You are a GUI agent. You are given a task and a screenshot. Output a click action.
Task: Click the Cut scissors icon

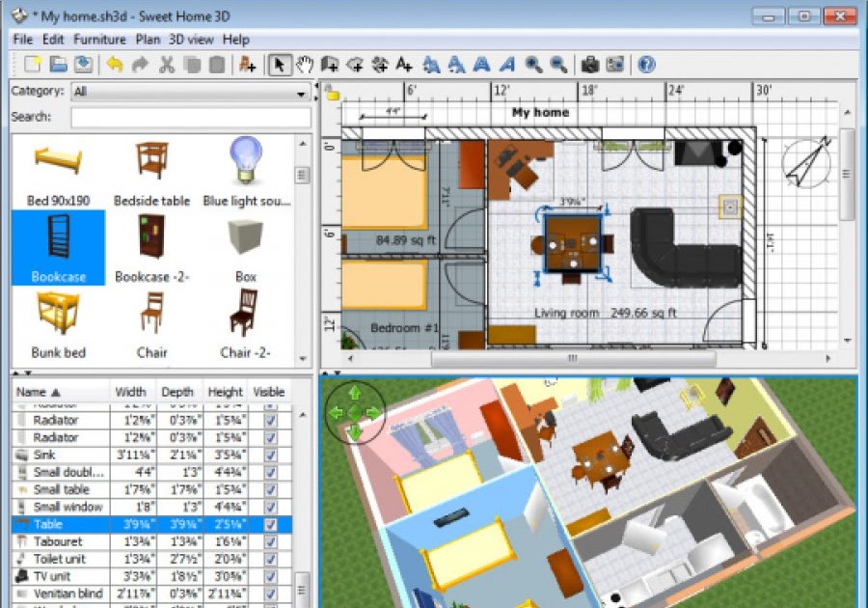[166, 65]
